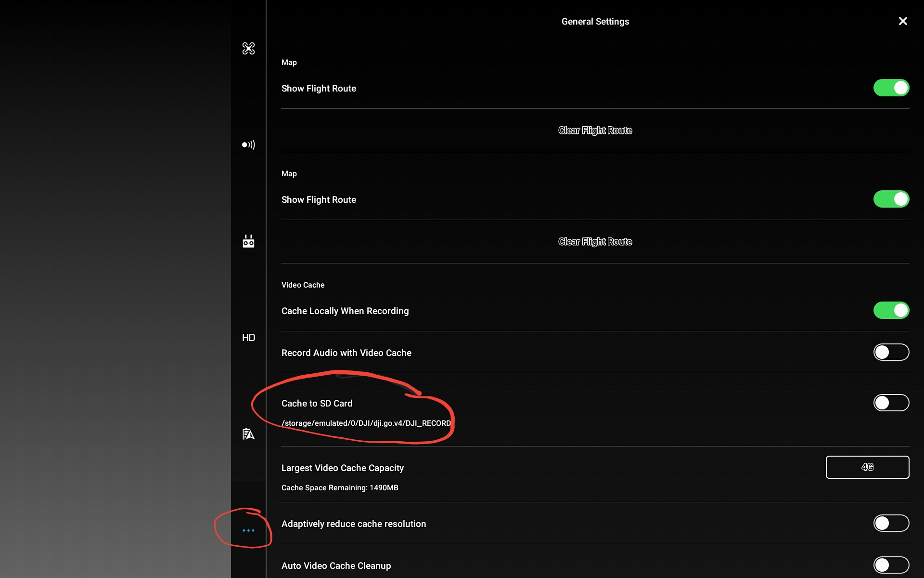Enable Auto Video Cache Cleanup
Viewport: 924px width, 578px height.
891,565
